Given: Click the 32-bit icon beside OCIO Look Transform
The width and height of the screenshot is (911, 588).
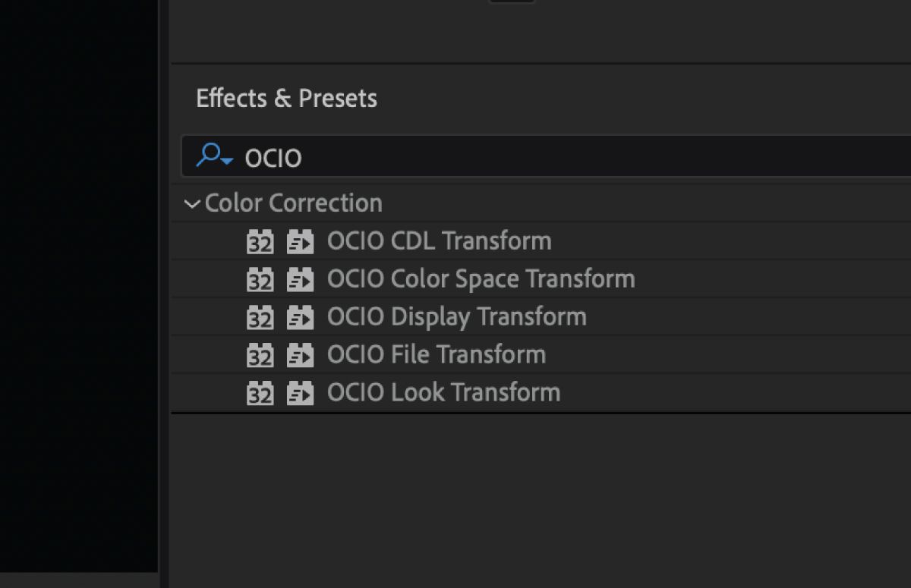Looking at the screenshot, I should [x=261, y=392].
